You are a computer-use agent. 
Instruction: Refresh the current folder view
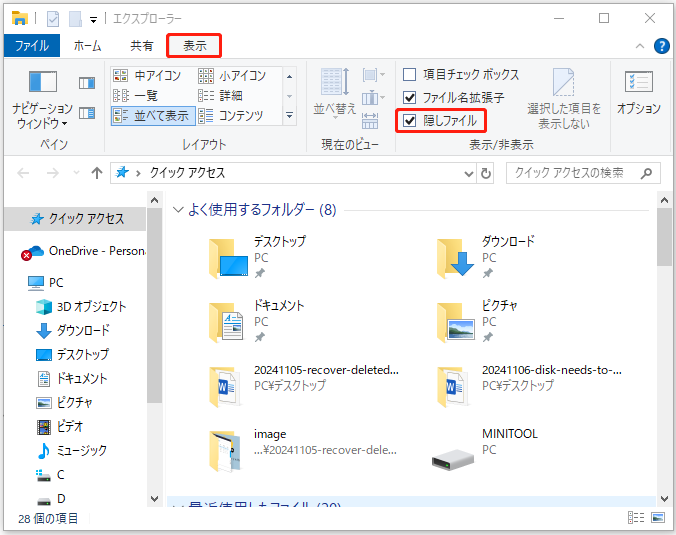[486, 173]
